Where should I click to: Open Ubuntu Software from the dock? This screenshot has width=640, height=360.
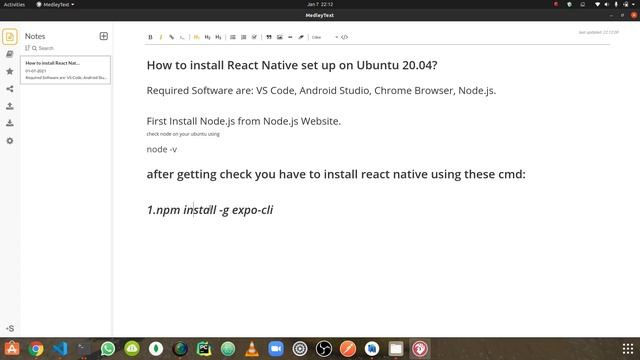(12, 349)
